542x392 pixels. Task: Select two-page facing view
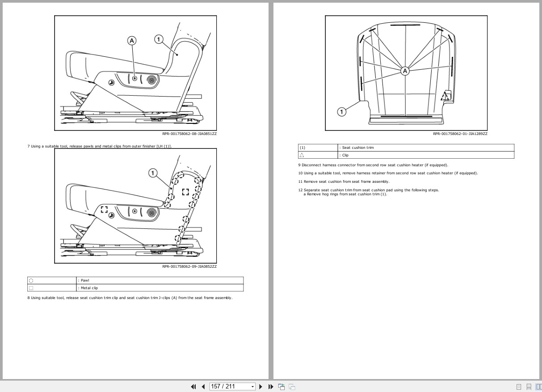tap(538, 387)
